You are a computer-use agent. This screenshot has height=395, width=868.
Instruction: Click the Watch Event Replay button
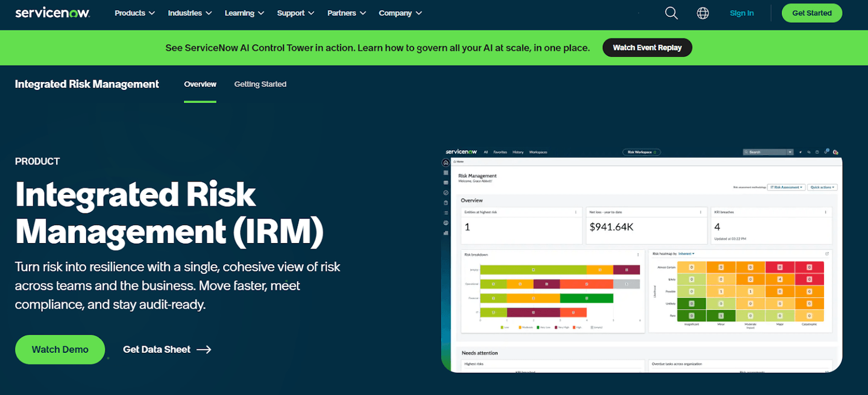647,48
